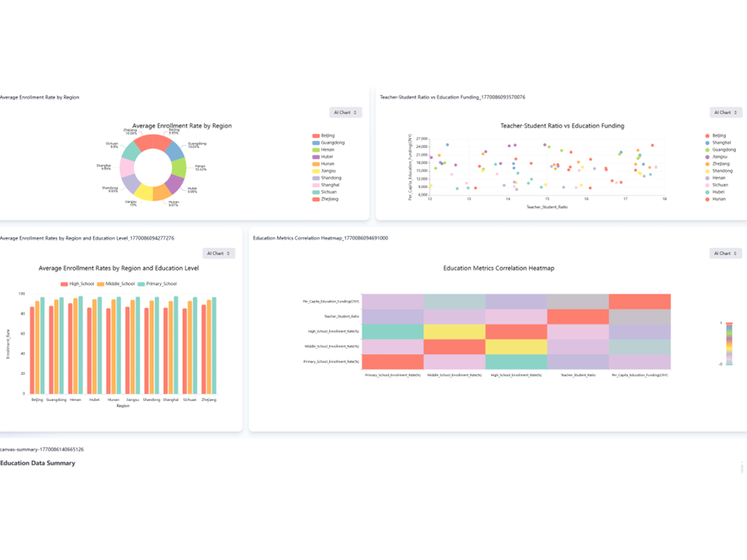
Task: Toggle the Beijing legend marker in donut chart
Action: click(x=316, y=136)
